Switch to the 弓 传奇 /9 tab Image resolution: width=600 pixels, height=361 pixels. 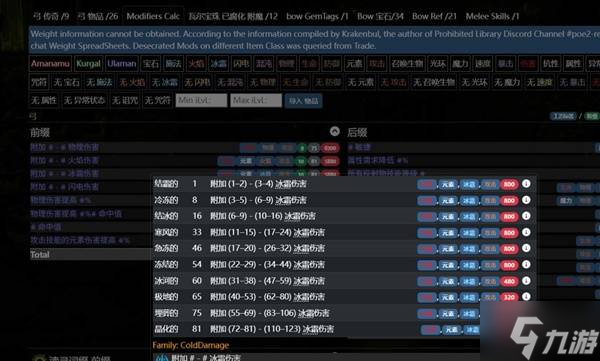[51, 16]
